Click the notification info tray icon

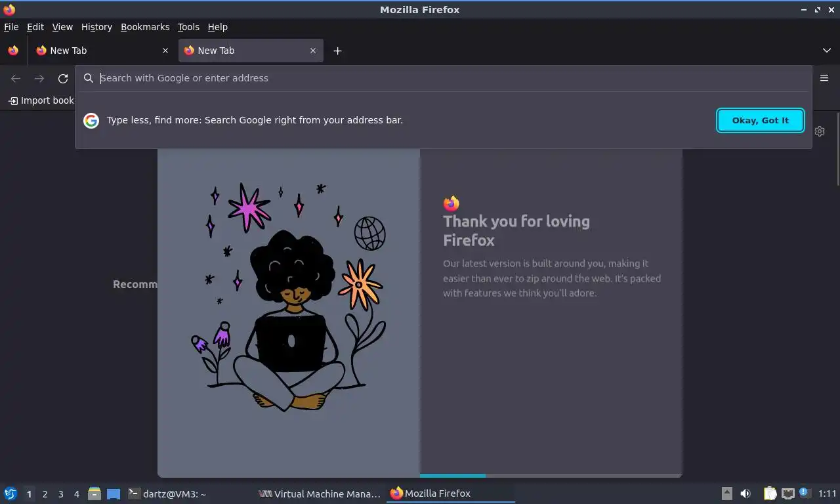pyautogui.click(x=805, y=493)
